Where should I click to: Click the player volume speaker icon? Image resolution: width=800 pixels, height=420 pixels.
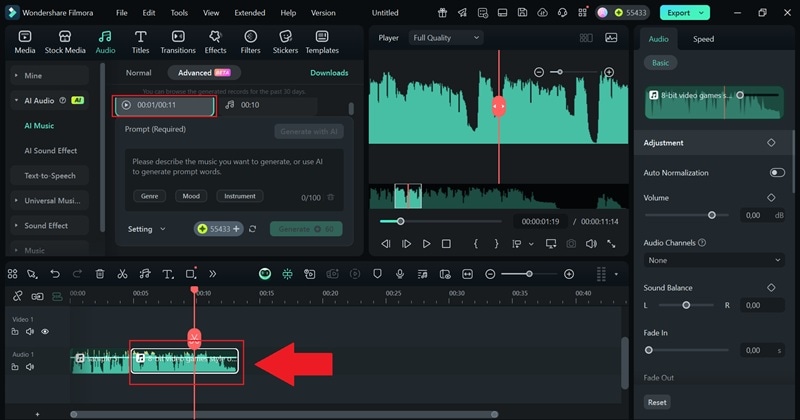click(591, 244)
